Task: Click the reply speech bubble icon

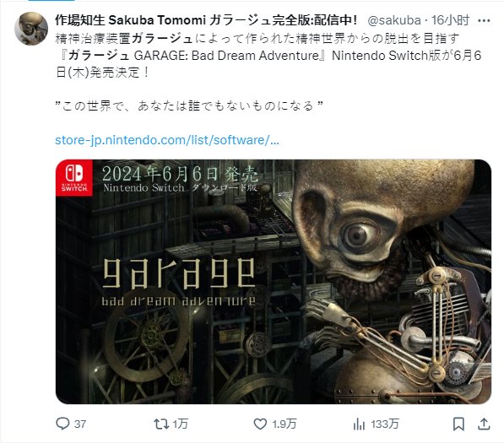Action: [62, 424]
